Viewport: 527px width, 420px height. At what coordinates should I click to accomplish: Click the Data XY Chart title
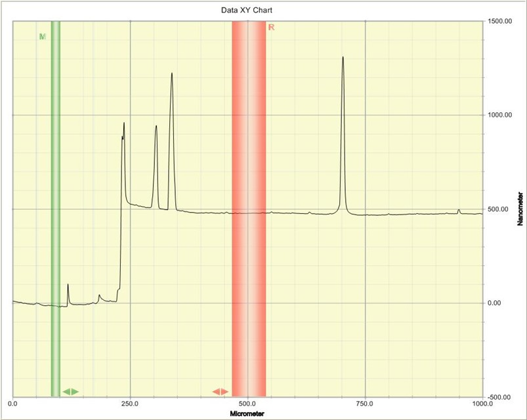(x=246, y=10)
